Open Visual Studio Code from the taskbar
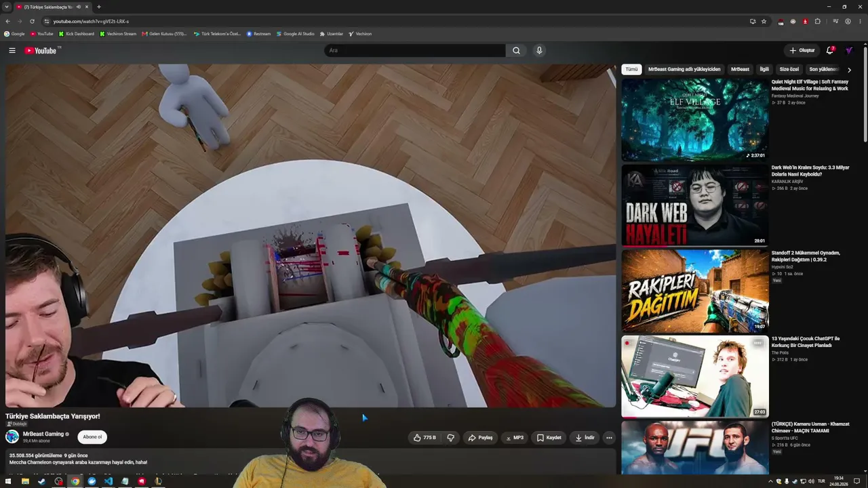 pos(108,481)
